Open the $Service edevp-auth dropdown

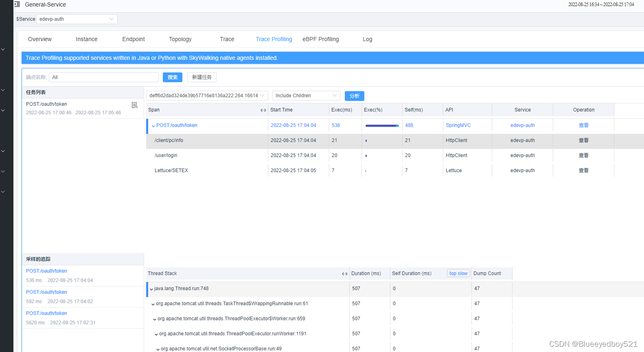(77, 19)
